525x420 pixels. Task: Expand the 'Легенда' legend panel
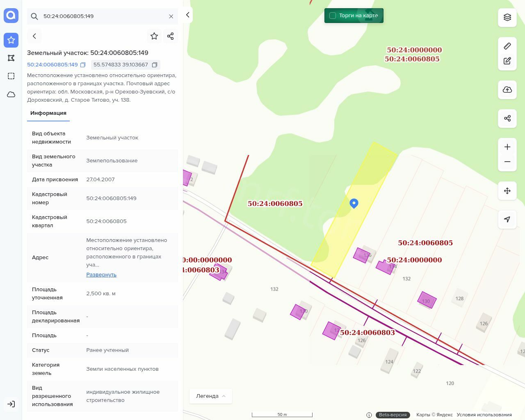[x=211, y=396]
